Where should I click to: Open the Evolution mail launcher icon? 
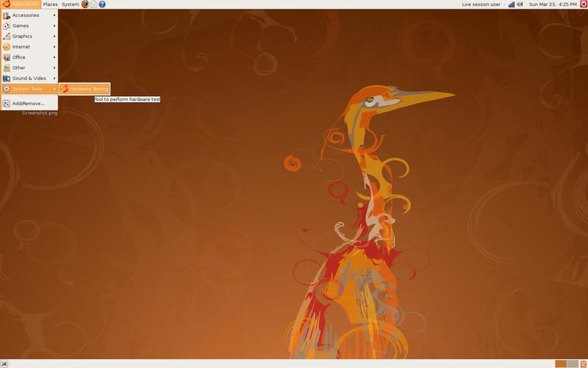[x=94, y=4]
